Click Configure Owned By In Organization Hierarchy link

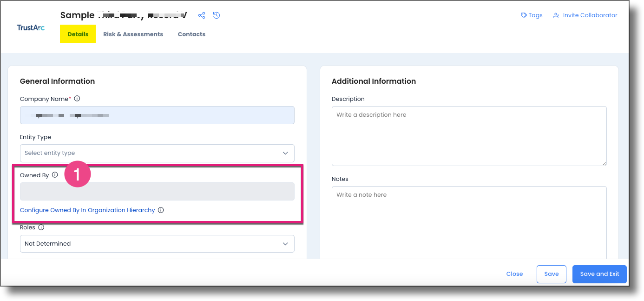point(87,210)
